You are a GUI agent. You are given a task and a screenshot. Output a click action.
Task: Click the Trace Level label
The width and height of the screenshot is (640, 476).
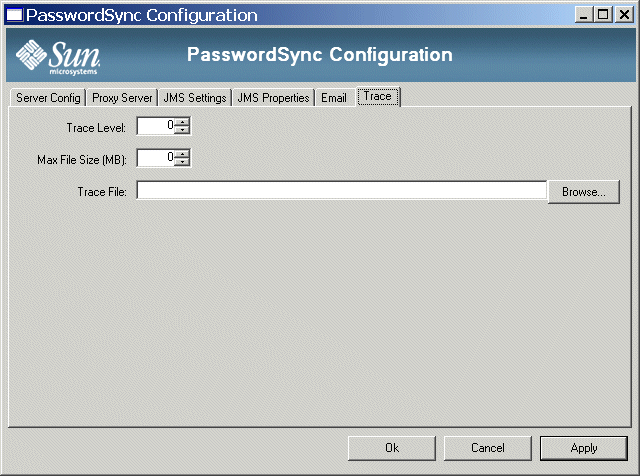pyautogui.click(x=96, y=128)
